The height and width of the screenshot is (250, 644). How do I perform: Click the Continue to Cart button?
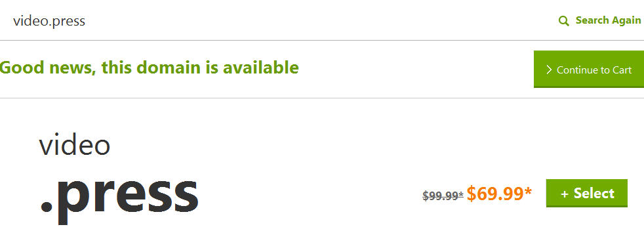pyautogui.click(x=589, y=69)
